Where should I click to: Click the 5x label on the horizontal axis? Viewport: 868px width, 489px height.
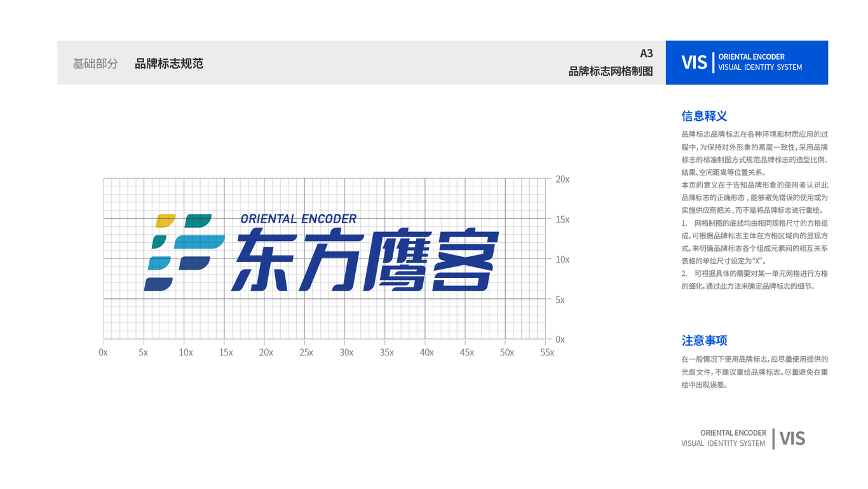pos(143,352)
